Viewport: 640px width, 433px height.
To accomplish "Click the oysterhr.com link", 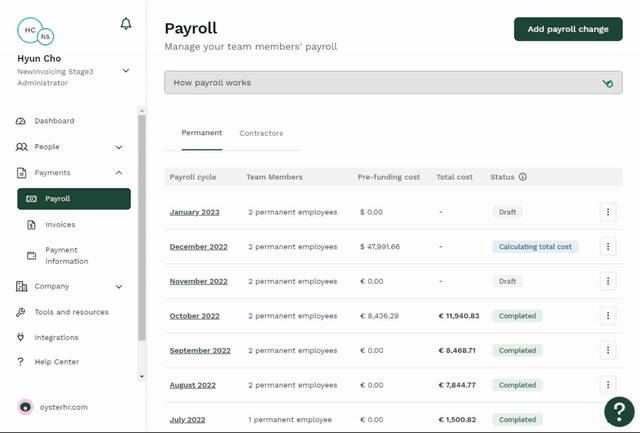I will click(64, 407).
